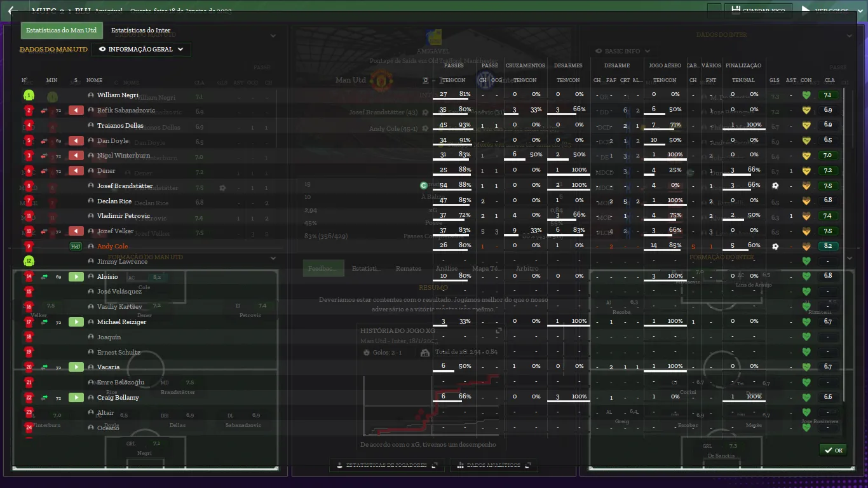
Task: Open Declan Rice's player name link
Action: [x=114, y=201]
